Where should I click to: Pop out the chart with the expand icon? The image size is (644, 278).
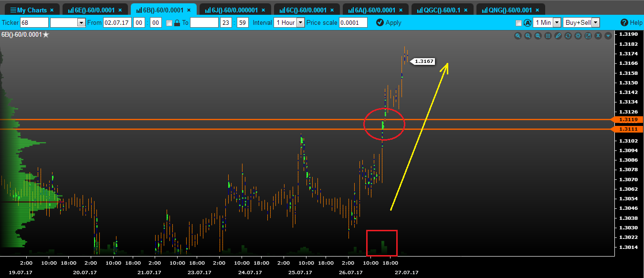pyautogui.click(x=588, y=36)
